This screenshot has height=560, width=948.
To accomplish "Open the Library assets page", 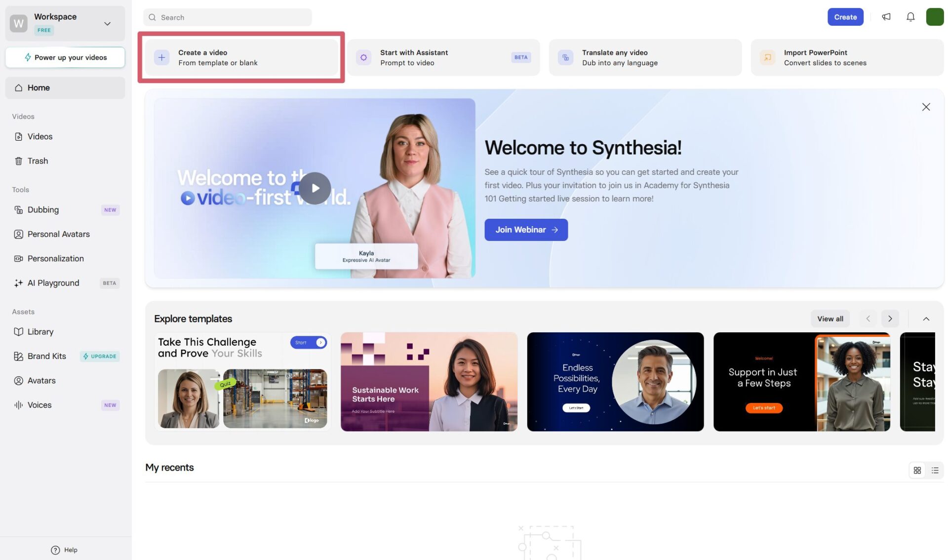I will point(65,332).
